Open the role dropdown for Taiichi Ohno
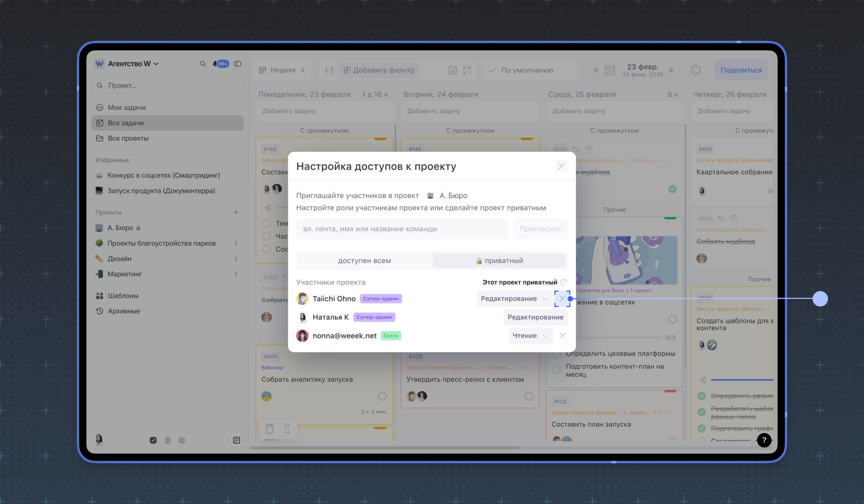Screen dimensions: 864x504 [513, 299]
